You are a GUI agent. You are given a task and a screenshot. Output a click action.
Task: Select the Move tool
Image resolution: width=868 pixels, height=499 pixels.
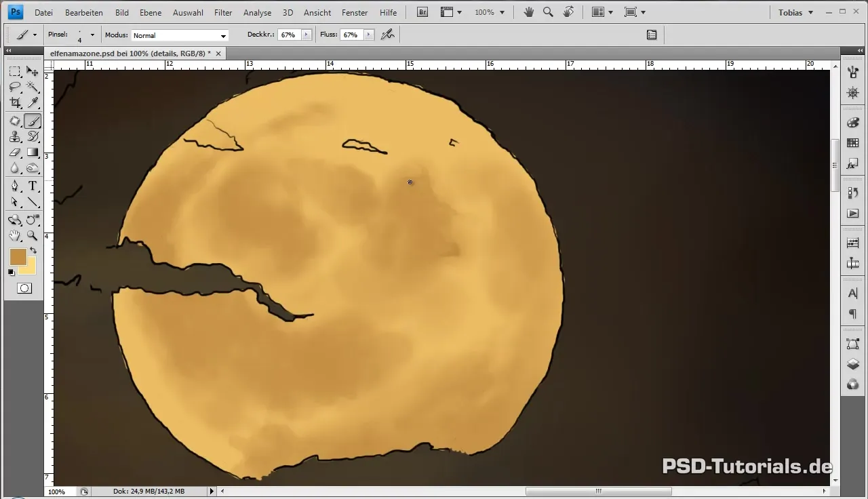[33, 71]
